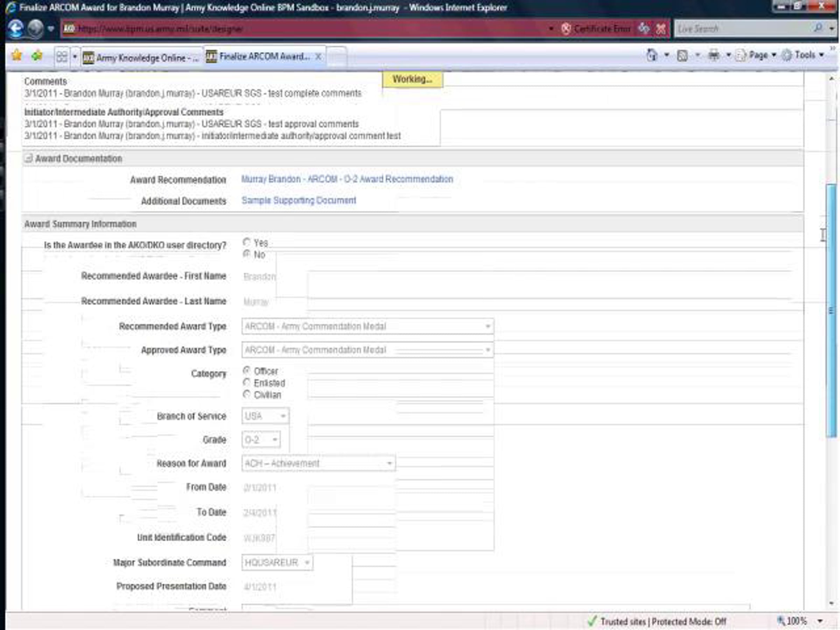Collapse the Award Documentation section

[x=28, y=158]
